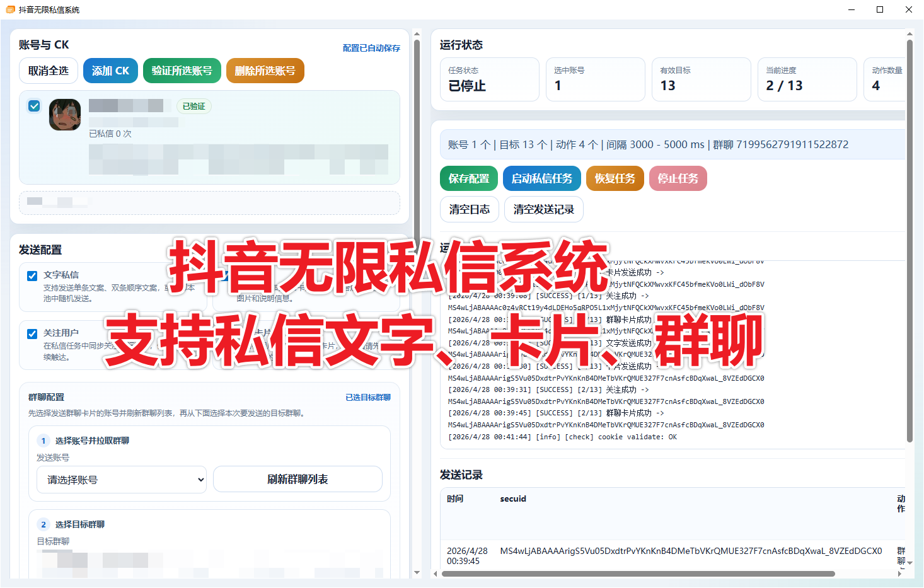The width and height of the screenshot is (924, 588).
Task: Click the secuid value in send record row
Action: 691,551
